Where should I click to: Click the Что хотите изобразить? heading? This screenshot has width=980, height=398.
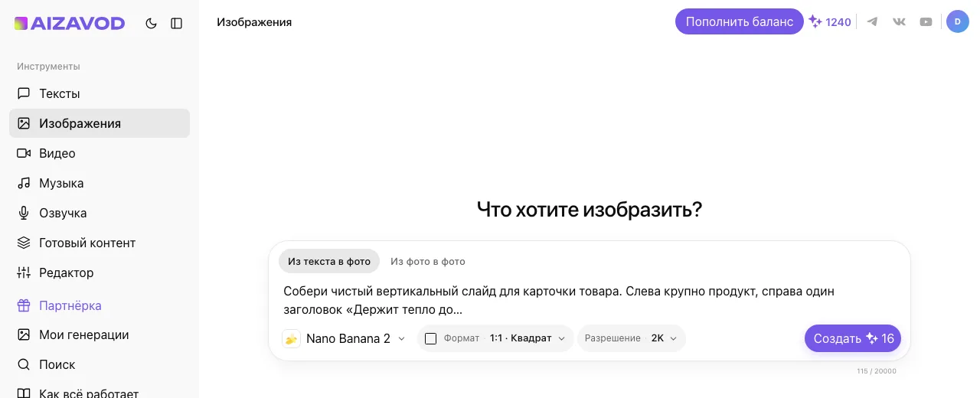coord(590,209)
